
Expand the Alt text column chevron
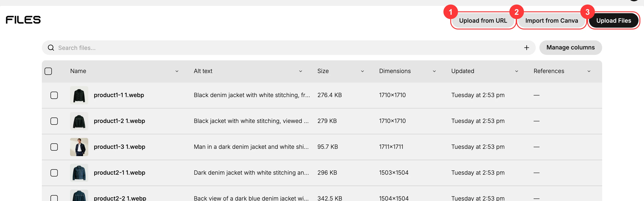coord(300,71)
